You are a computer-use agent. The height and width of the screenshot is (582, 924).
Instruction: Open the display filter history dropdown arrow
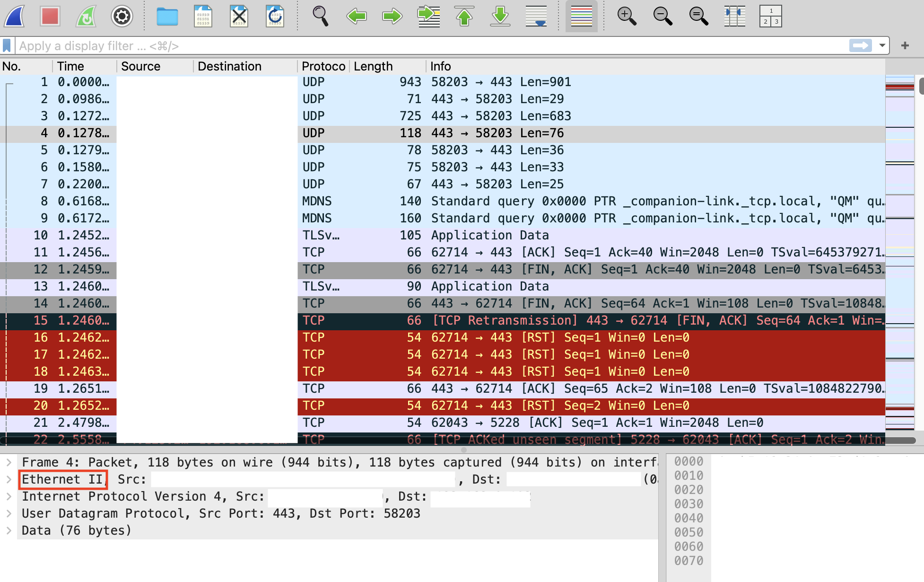point(882,46)
